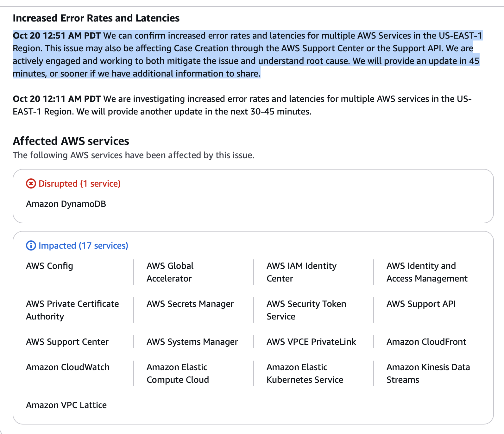
Task: Click the blue Impacted info icon
Action: click(31, 246)
